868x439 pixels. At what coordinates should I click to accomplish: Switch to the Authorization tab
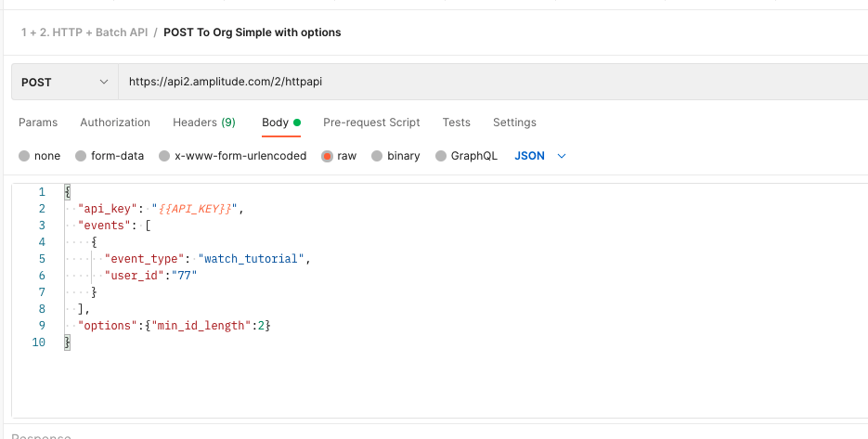(x=115, y=123)
